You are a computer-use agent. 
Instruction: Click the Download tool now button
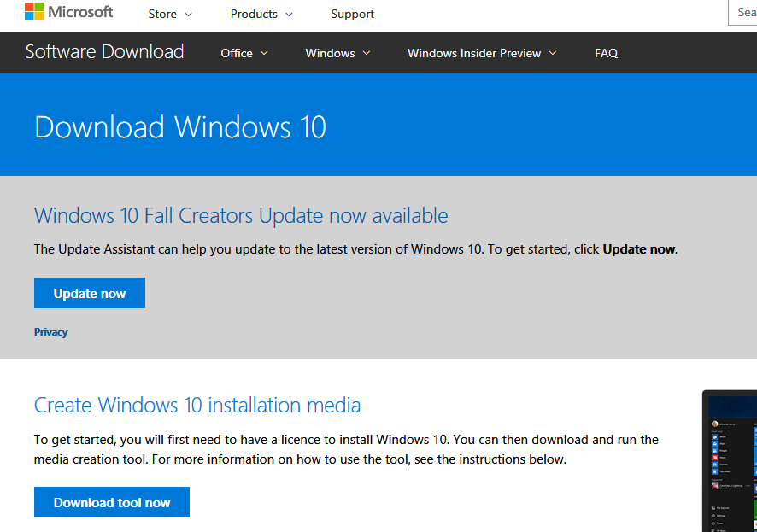[x=112, y=502]
